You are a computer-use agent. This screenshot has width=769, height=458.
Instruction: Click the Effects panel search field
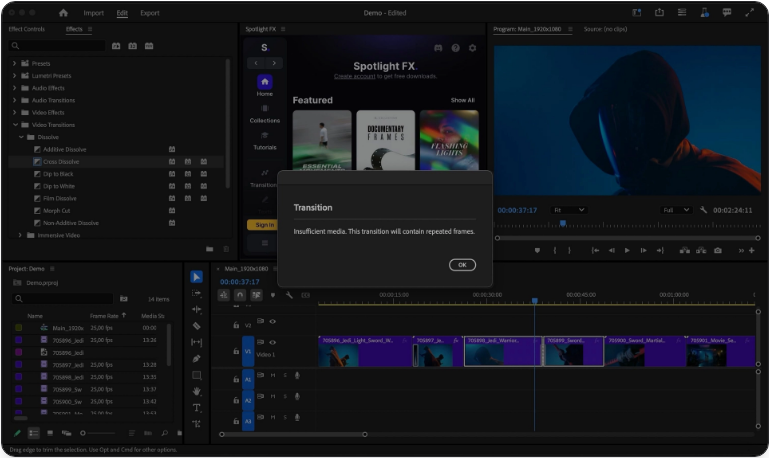[60, 46]
